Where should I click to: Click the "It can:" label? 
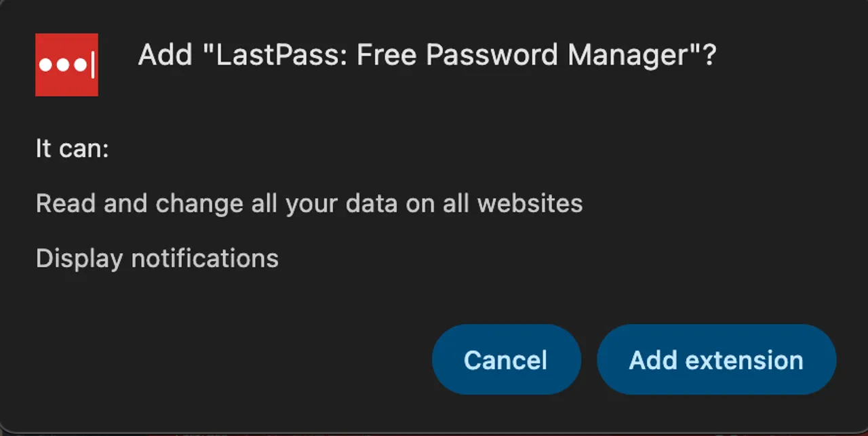click(x=72, y=148)
